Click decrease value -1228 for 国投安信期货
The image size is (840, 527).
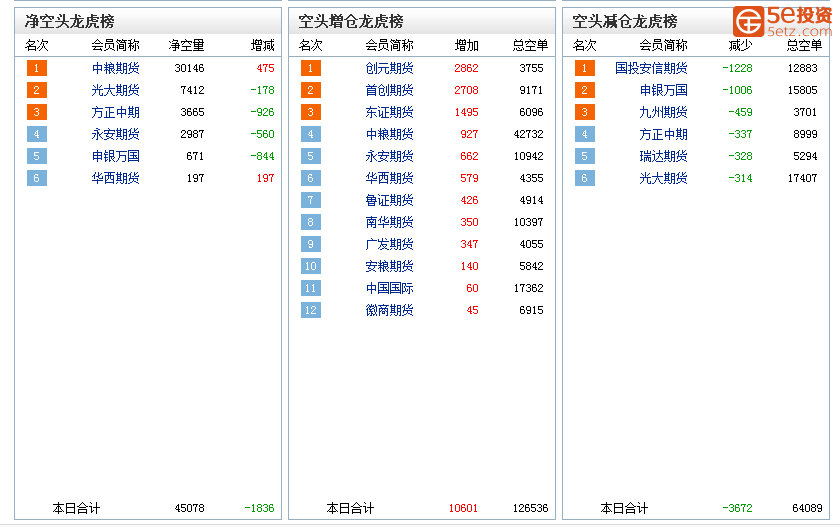[x=737, y=68]
